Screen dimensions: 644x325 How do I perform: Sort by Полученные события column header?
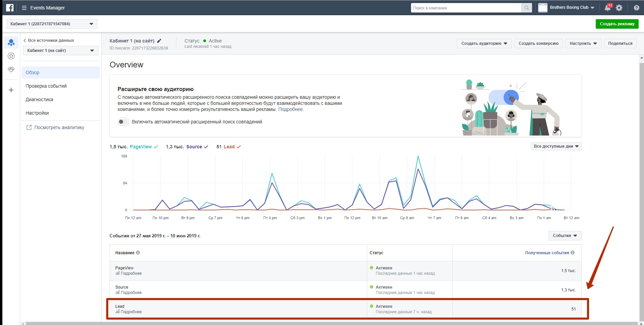547,253
